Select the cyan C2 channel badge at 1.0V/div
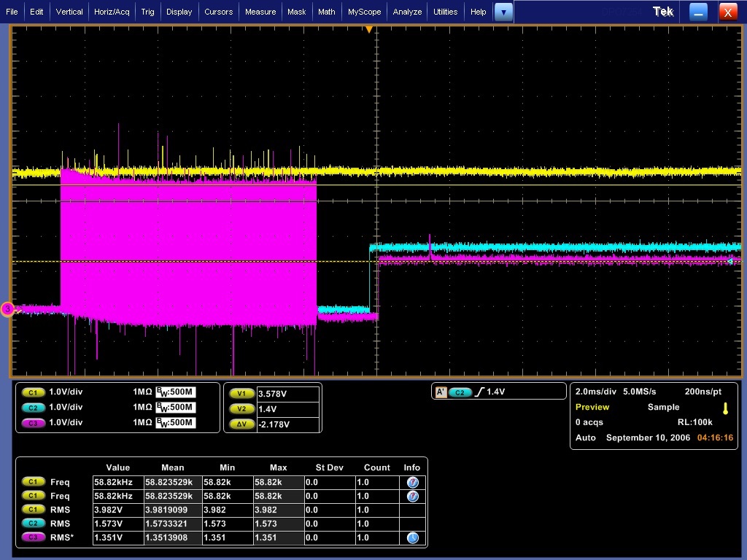Screen dimensions: 747x560 [x=34, y=408]
